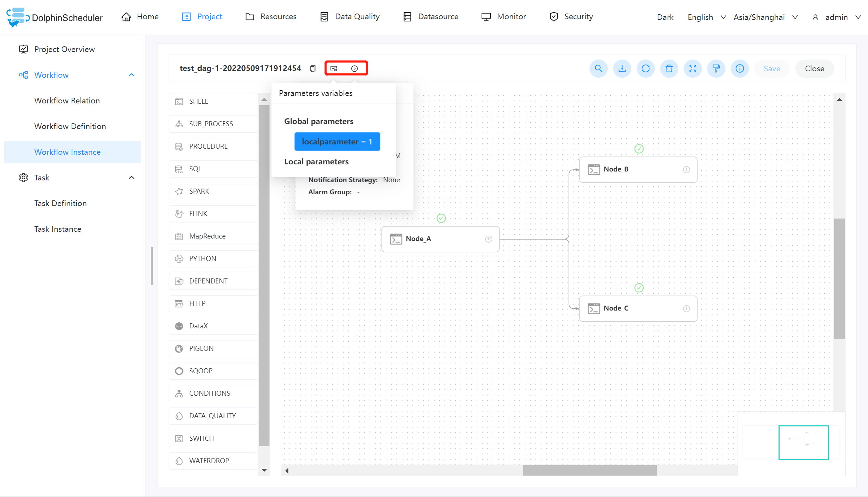Click the version info circle icon
Screen dimensions: 868x497
click(x=740, y=68)
